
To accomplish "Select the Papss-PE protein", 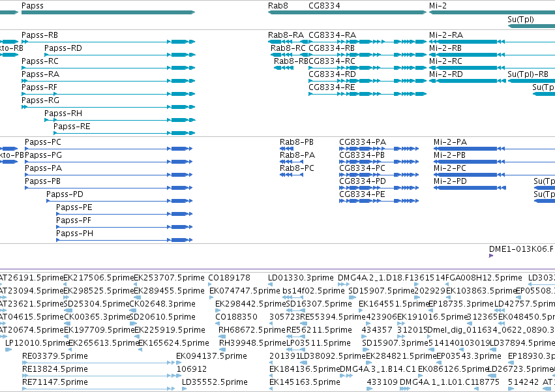I will click(74, 208).
